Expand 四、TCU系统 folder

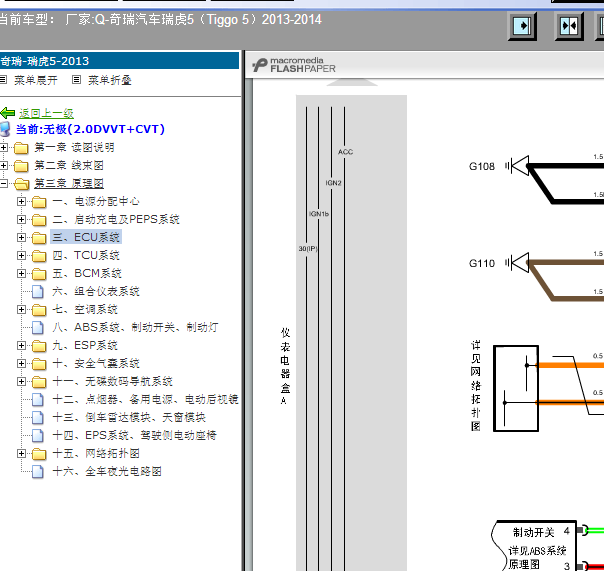(22, 255)
